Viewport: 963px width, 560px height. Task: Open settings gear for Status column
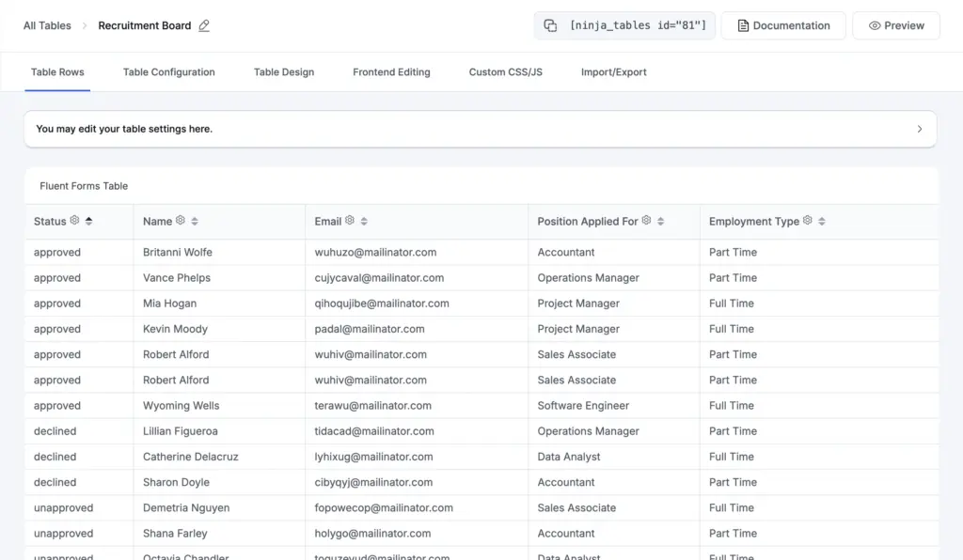click(74, 220)
